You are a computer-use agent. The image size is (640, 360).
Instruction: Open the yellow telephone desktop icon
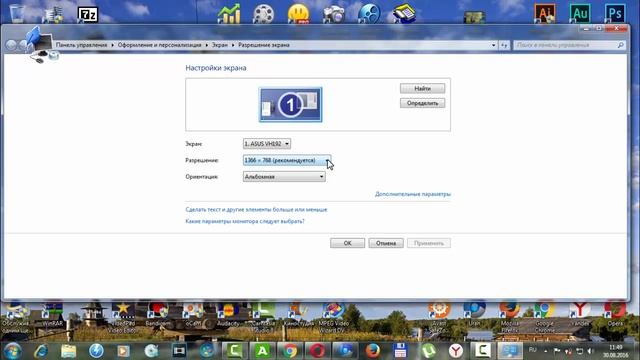pyautogui.click(x=404, y=13)
